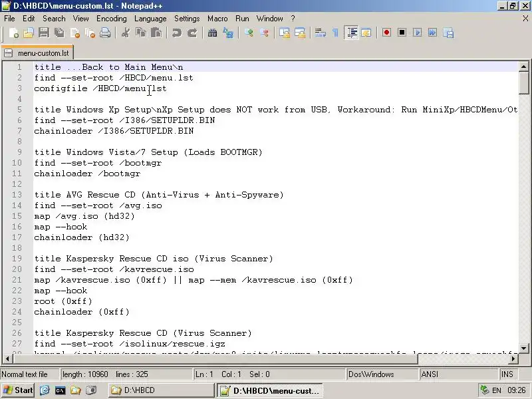Open the command prompt quick launch icon
Viewport: 532px width, 399px height.
[60, 390]
